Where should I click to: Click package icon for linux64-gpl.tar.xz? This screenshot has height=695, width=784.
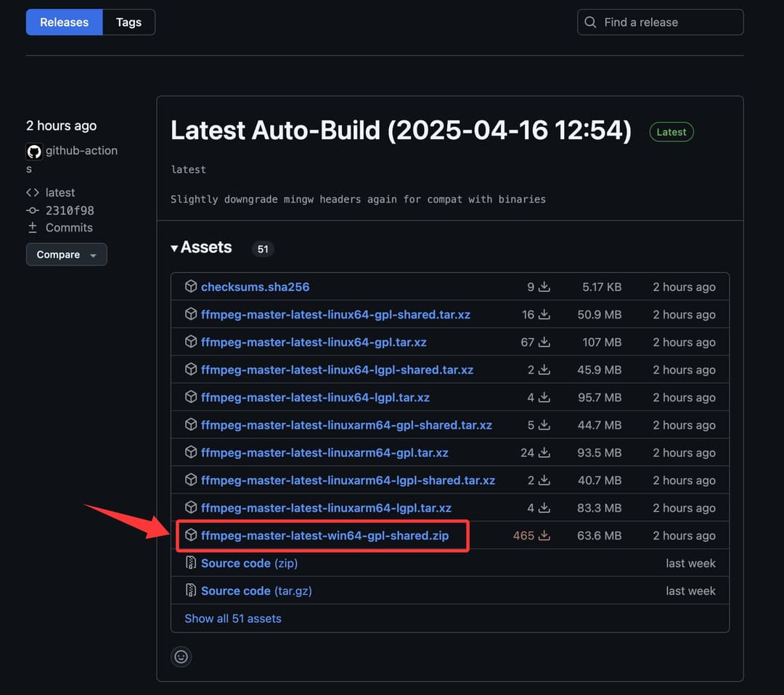tap(191, 341)
